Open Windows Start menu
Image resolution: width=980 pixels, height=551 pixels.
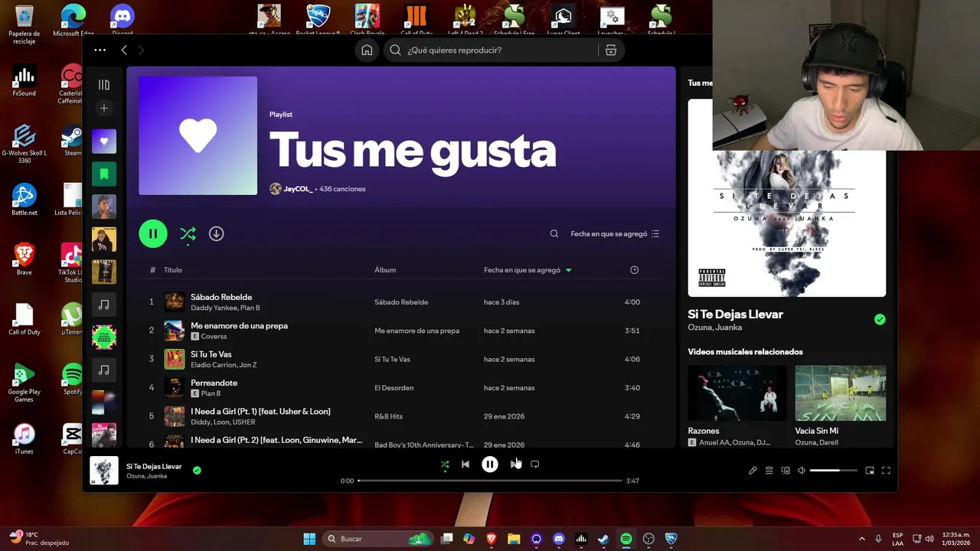click(x=309, y=539)
